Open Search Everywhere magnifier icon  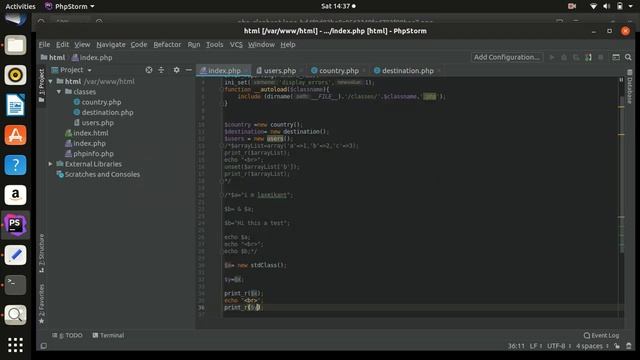pyautogui.click(x=628, y=58)
